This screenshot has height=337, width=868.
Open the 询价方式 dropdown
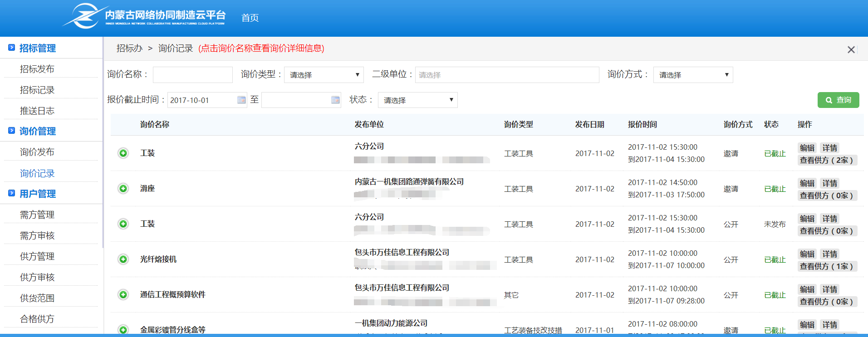pos(692,75)
